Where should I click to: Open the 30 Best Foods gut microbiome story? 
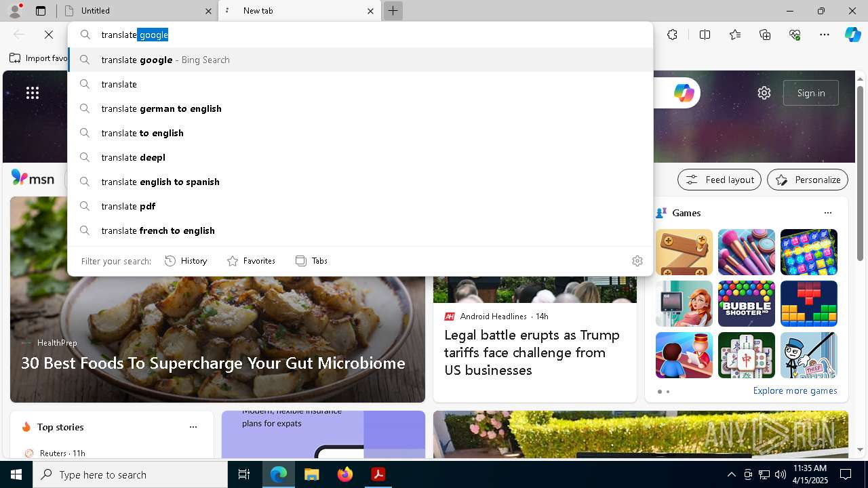coord(213,363)
